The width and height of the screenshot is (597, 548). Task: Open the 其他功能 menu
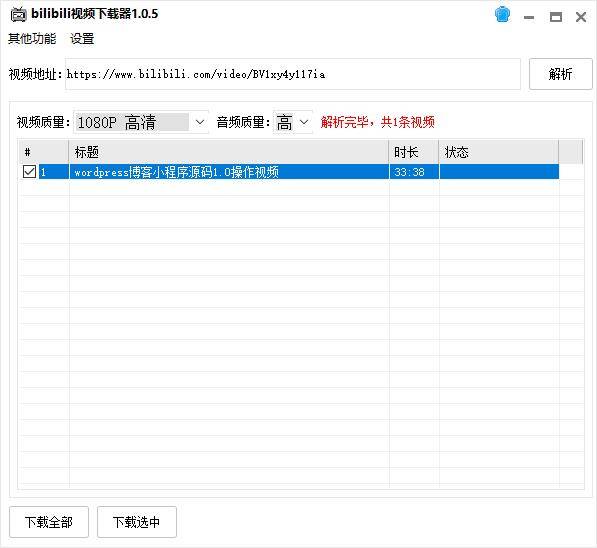[32, 38]
